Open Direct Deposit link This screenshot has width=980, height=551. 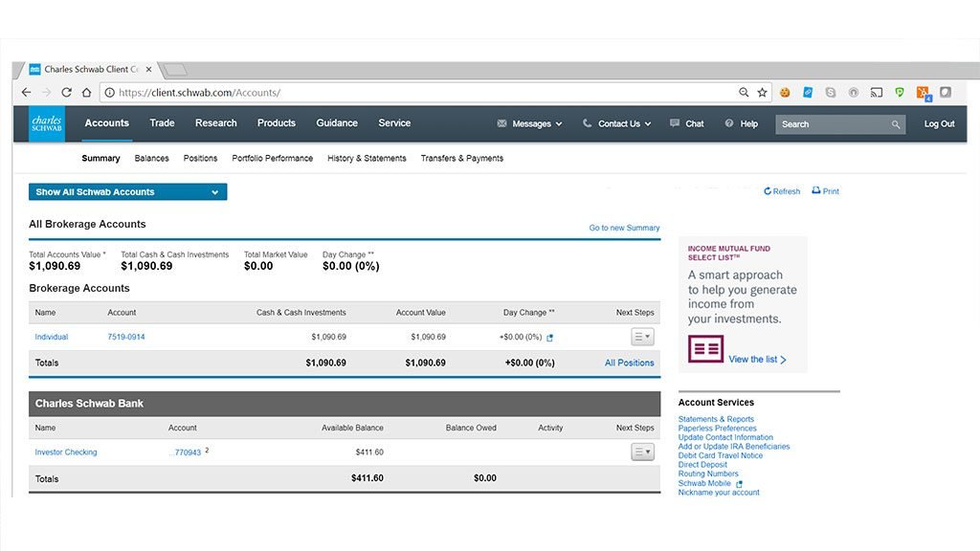point(702,465)
